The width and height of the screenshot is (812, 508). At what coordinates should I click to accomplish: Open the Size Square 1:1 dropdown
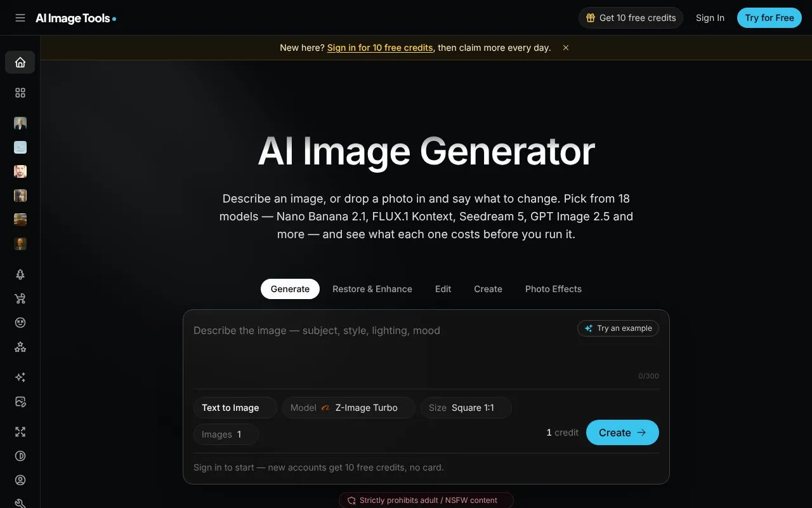tap(466, 408)
